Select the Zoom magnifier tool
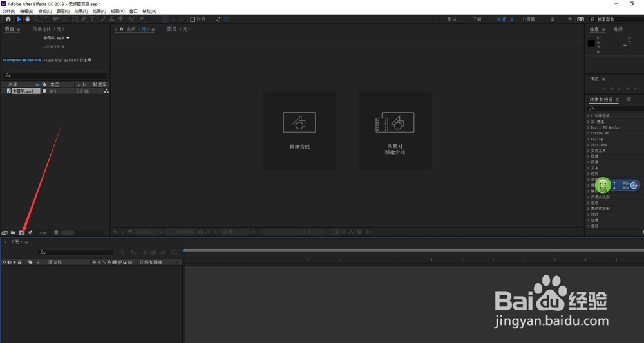The image size is (644, 343). click(36, 19)
